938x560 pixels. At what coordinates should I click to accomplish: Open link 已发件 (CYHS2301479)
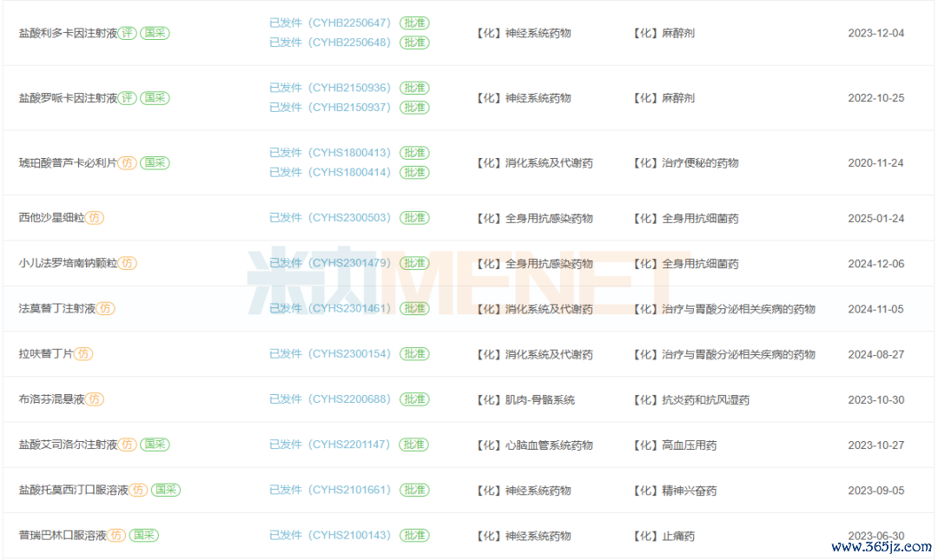click(330, 263)
